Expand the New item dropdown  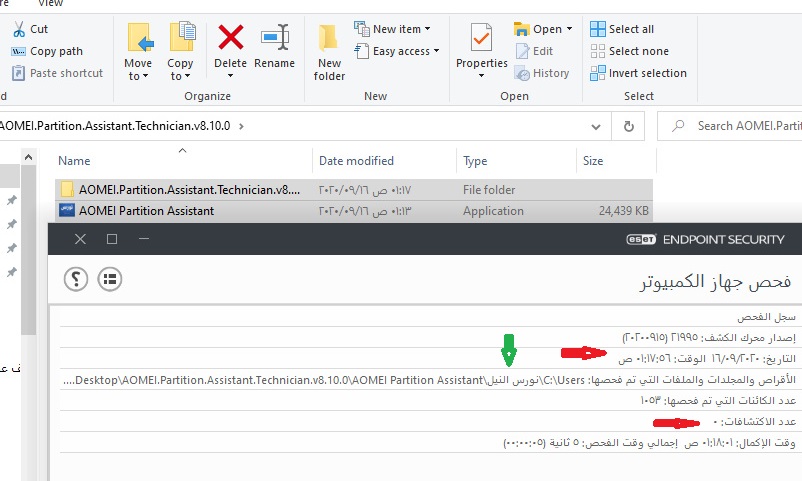coord(392,29)
